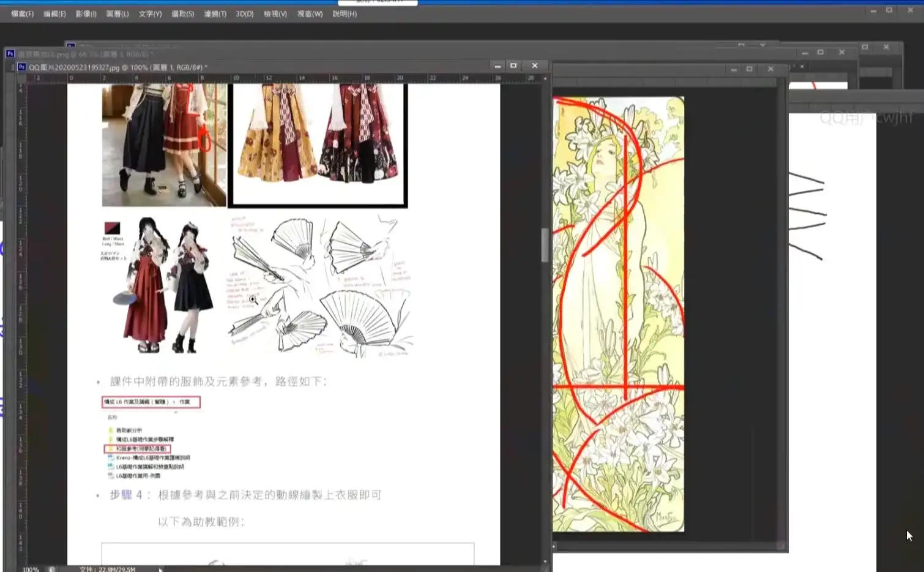
Task: Open the 文字(Y) menu
Action: 150,13
